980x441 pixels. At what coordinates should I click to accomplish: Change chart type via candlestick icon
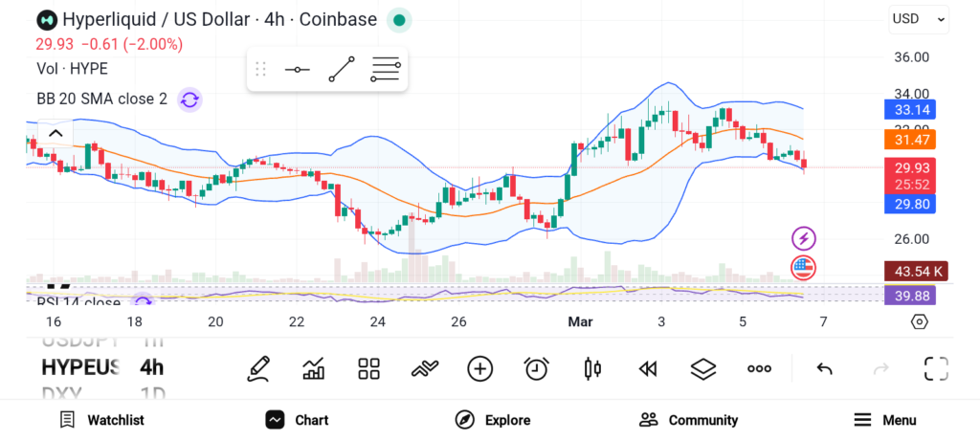point(592,368)
